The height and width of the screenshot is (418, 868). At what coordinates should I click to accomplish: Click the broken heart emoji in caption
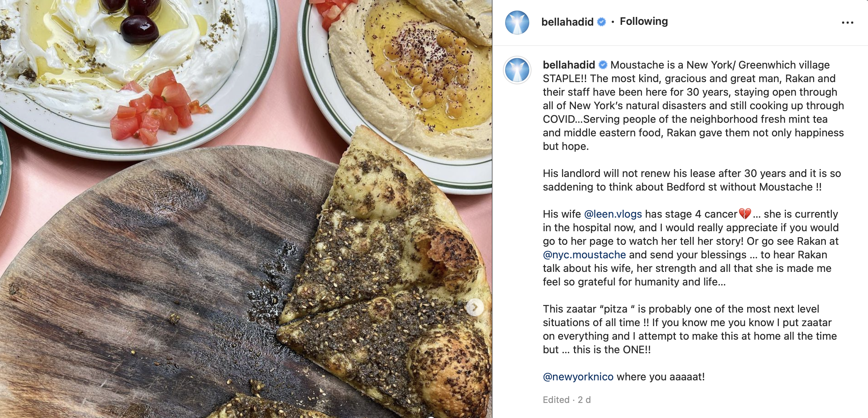pyautogui.click(x=745, y=214)
